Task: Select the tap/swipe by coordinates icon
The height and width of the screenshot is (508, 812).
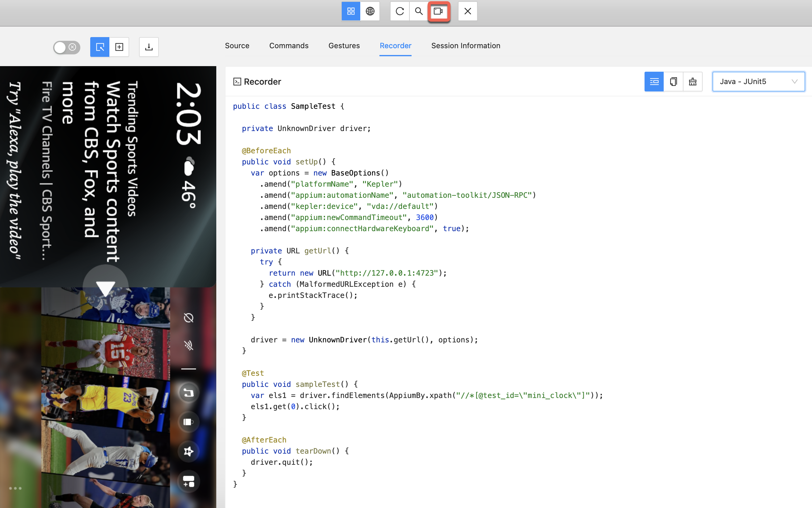Action: 119,47
